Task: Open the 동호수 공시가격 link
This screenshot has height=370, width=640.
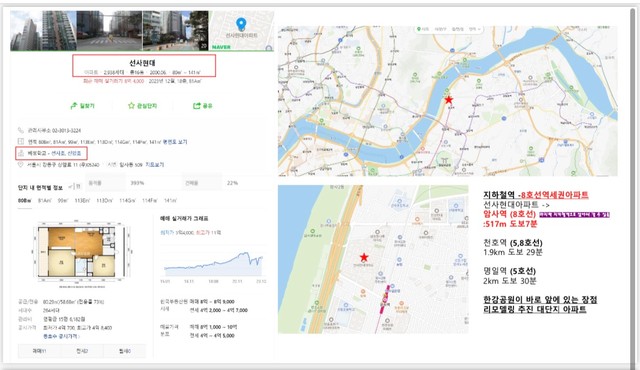Action: [x=61, y=337]
